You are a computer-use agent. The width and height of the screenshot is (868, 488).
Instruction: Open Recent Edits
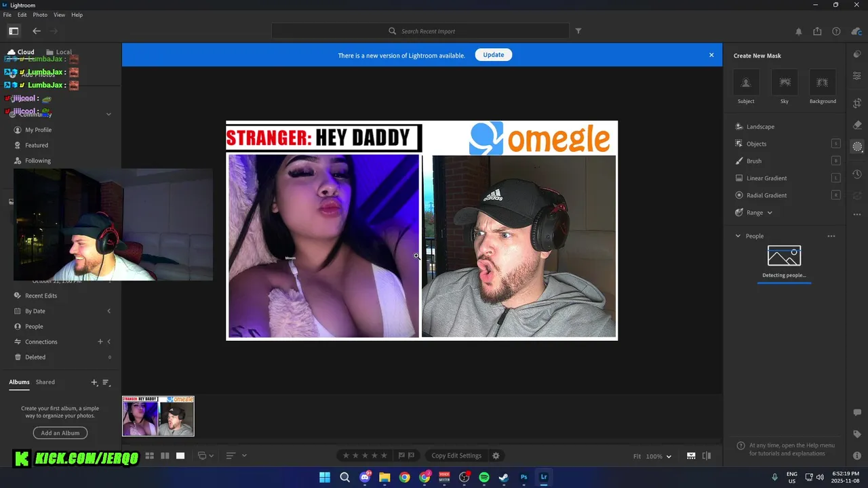[41, 296]
